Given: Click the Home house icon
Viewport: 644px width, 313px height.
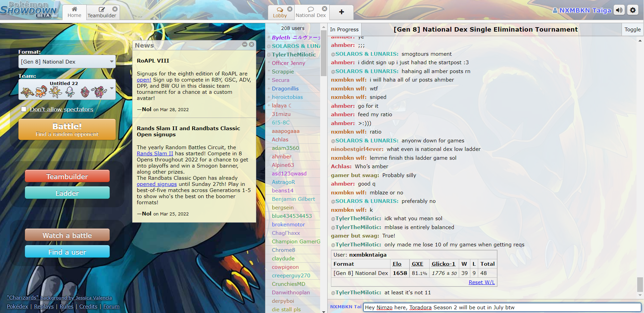Looking at the screenshot, I should coord(74,8).
